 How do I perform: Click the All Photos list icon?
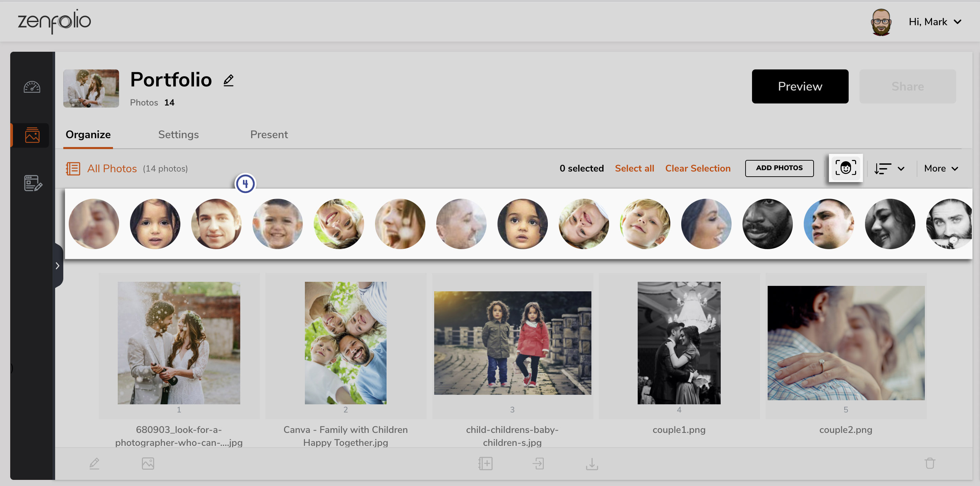[73, 168]
